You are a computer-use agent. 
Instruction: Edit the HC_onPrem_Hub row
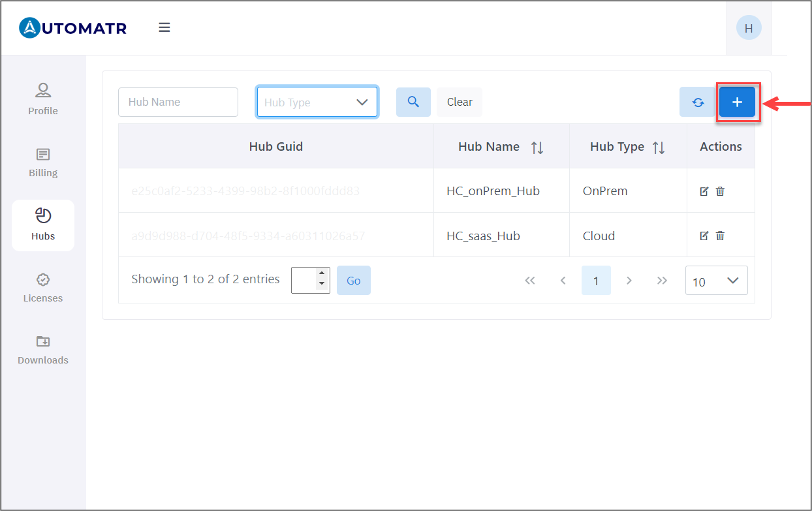point(704,191)
